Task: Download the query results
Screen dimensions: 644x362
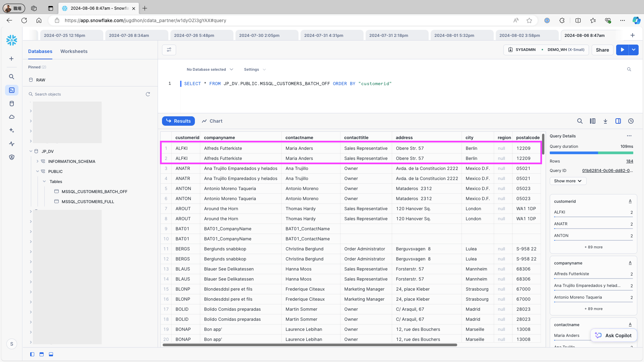Action: (605, 121)
